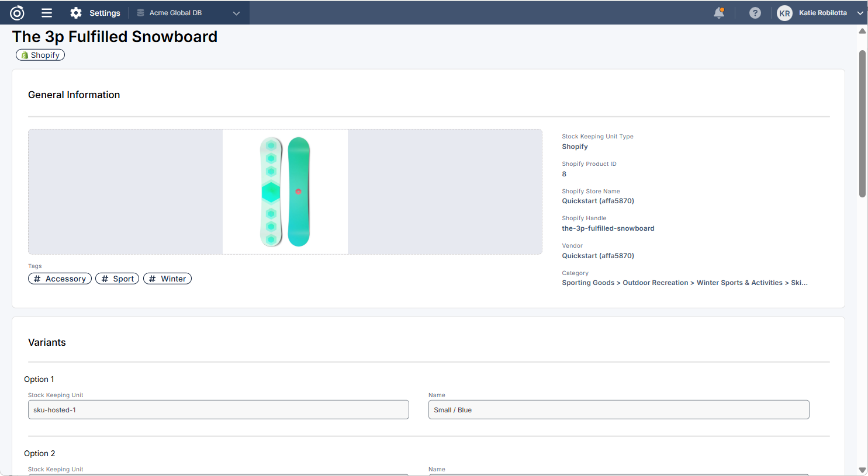Click the sku-hosted-1 Stock Keeping Unit field
868x476 pixels.
point(218,410)
